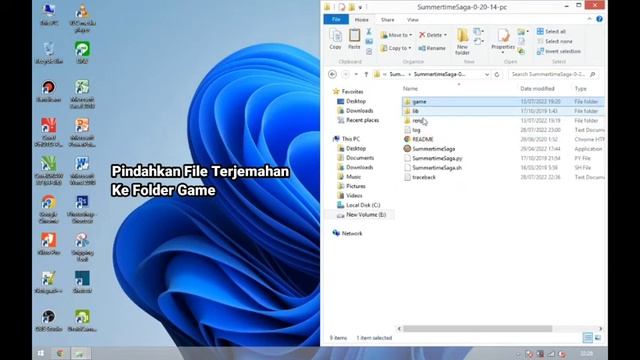Click the red X Delete button
This screenshot has height=360, width=640.
433,35
